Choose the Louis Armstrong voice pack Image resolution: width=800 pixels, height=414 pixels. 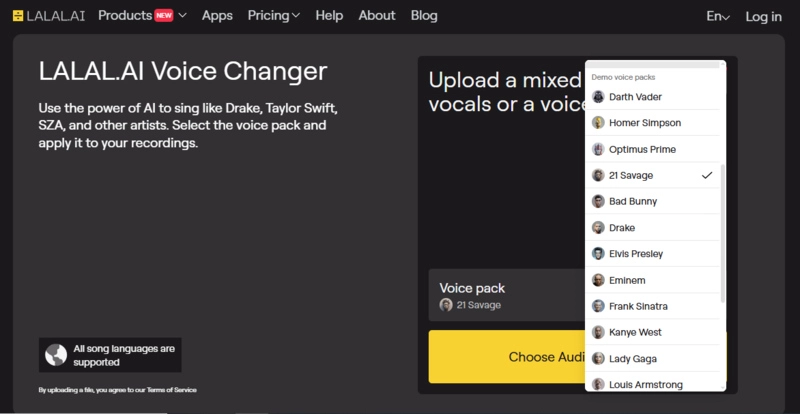click(653, 383)
